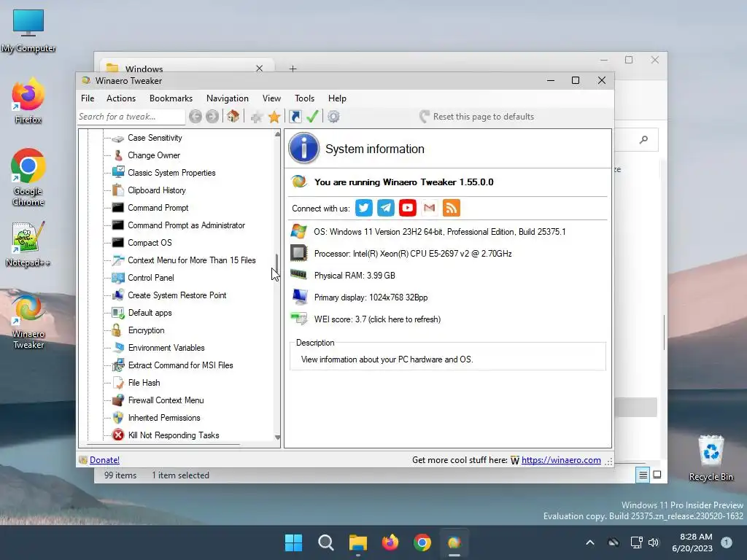Show hidden tray icons chevron

coord(589,542)
